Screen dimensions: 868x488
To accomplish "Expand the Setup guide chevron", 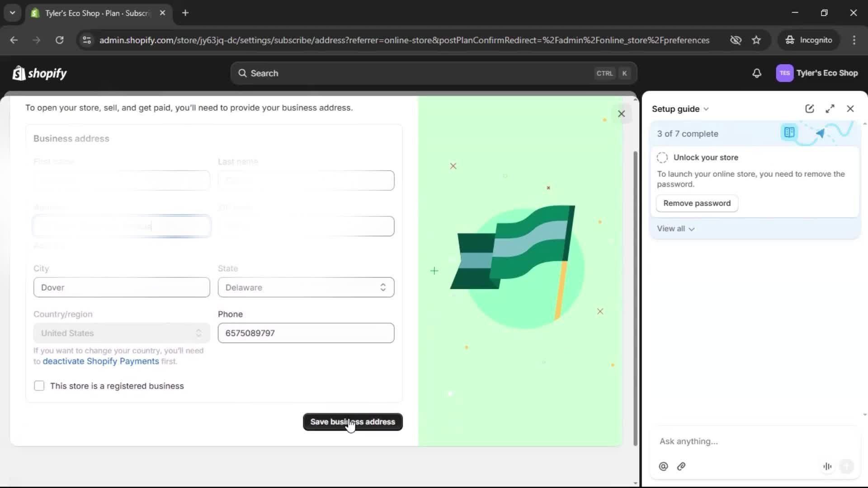I will tap(707, 109).
